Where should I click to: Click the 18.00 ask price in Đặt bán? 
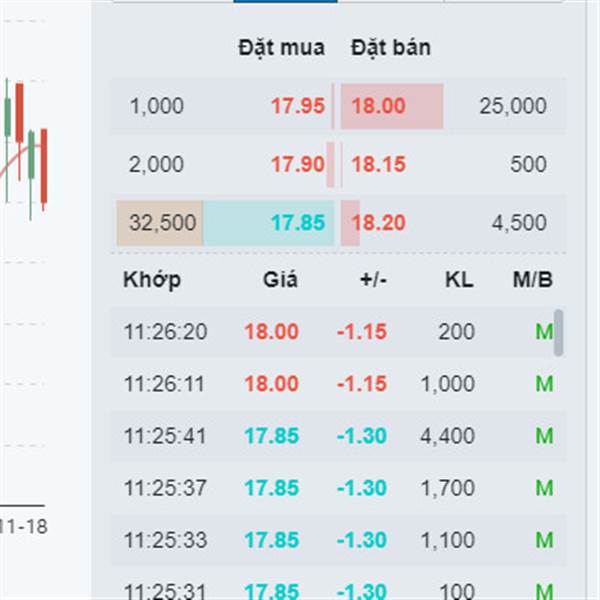[378, 106]
